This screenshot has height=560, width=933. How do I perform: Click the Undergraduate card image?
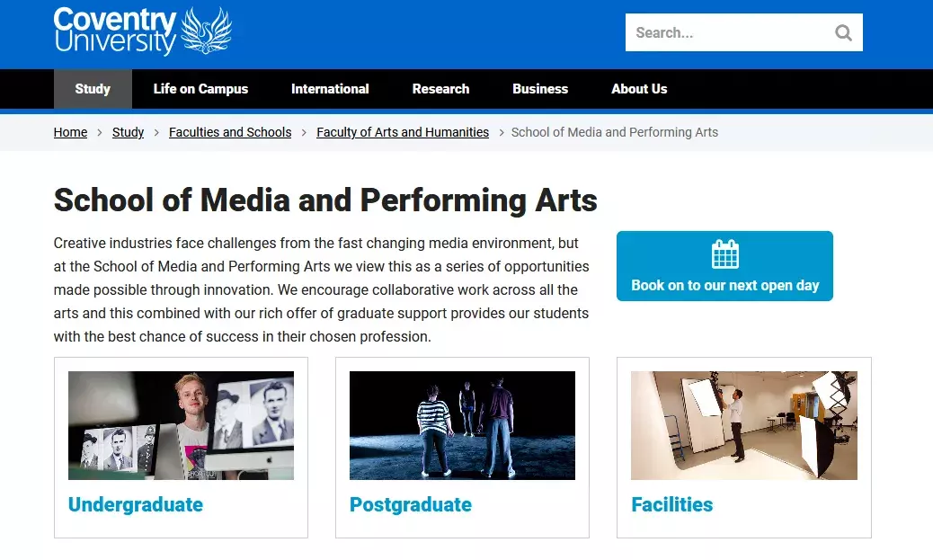[x=181, y=425]
